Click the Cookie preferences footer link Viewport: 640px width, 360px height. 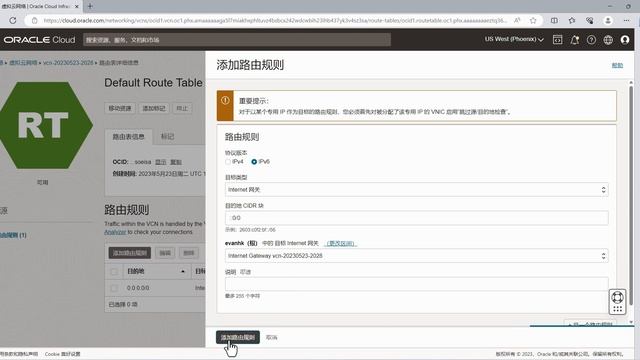pyautogui.click(x=62, y=354)
